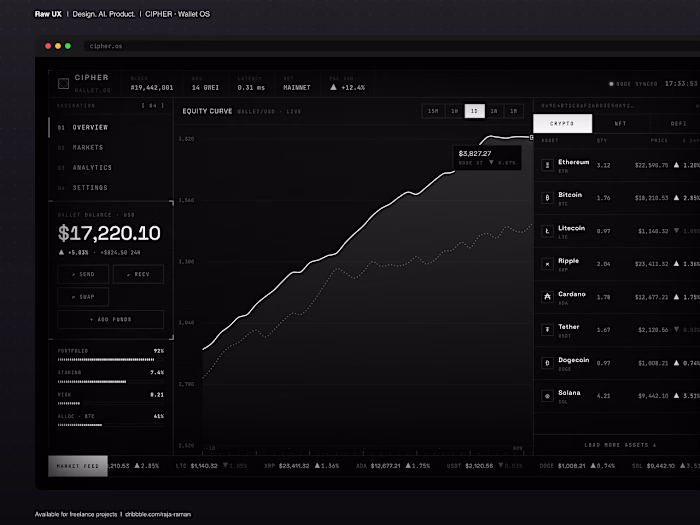Switch to the NFT tab
The width and height of the screenshot is (700, 525).
pos(621,123)
